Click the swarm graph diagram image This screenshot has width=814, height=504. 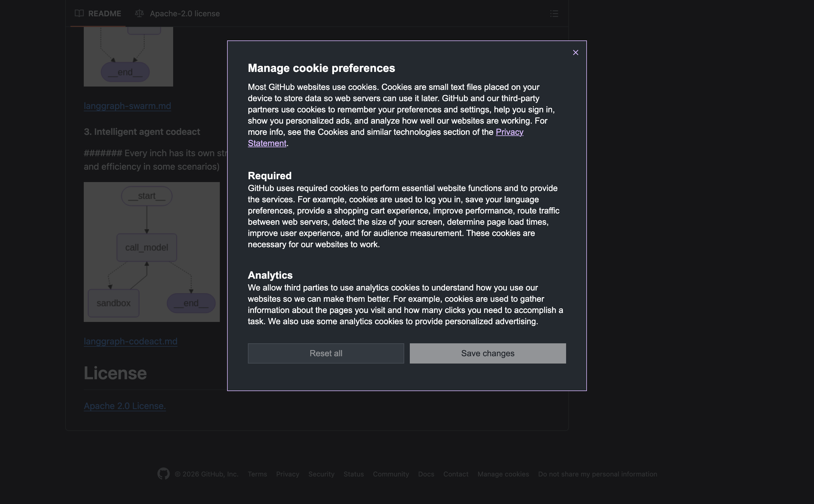point(128,57)
